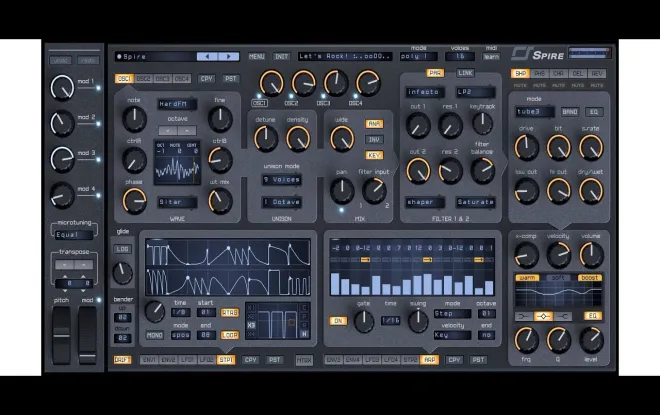This screenshot has height=415, width=660.
Task: Lower the oscillator octave with down arrow
Action: 168,130
